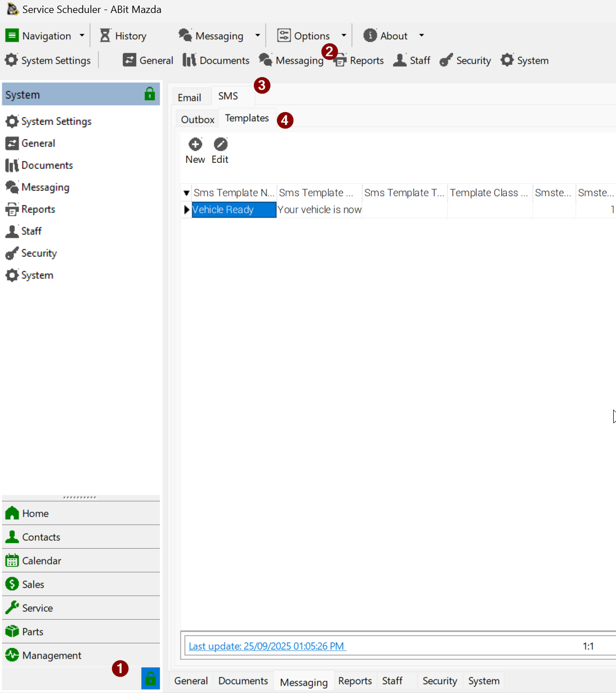Expand the Navigation dropdown arrow
616x693 pixels.
82,35
